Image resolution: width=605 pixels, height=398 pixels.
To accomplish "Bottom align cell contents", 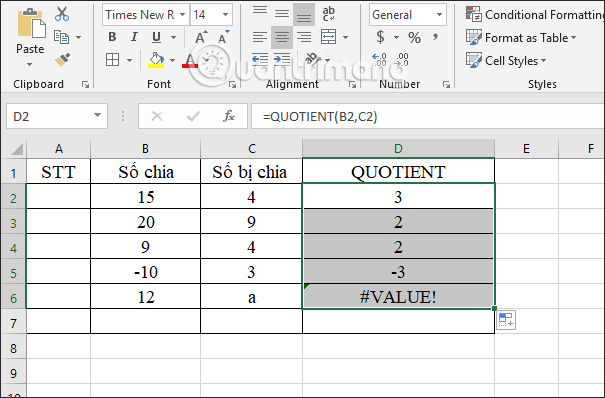I will coord(304,14).
